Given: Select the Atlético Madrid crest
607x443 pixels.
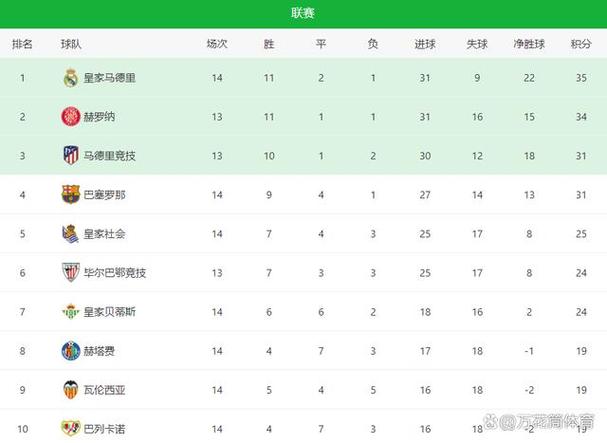Looking at the screenshot, I should click(71, 155).
